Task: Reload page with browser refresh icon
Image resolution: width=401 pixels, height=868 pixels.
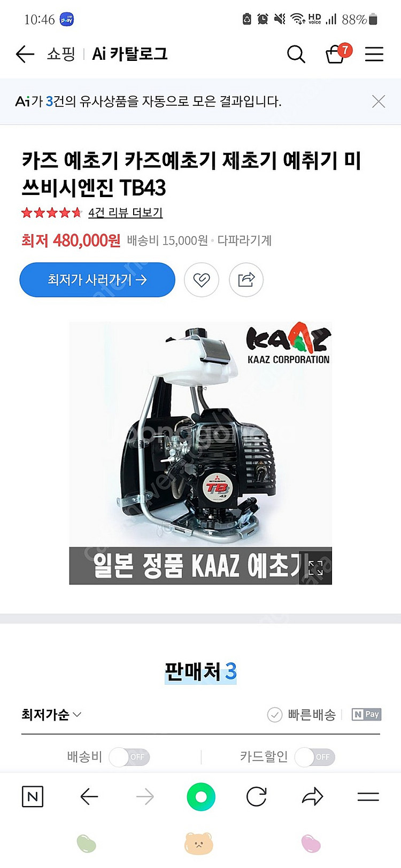Action: click(x=257, y=797)
